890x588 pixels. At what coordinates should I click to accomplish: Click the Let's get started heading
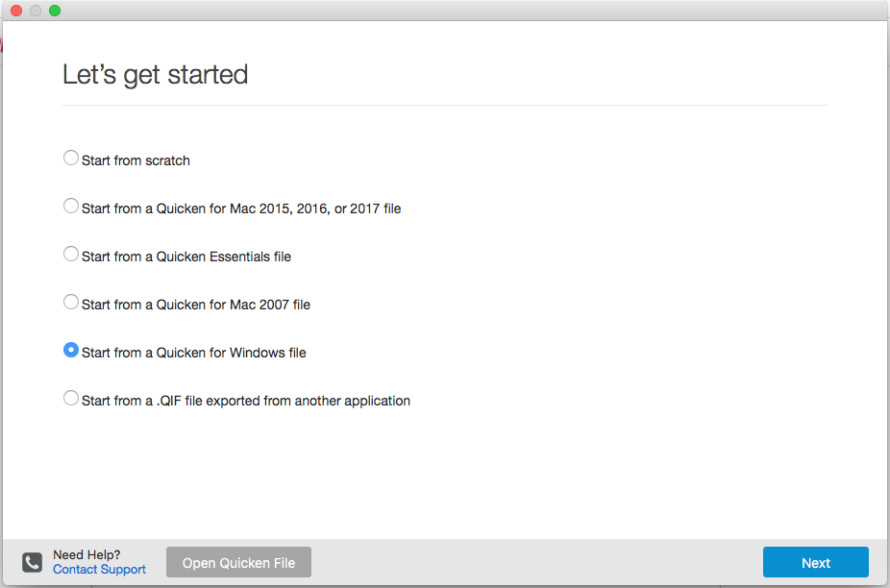(155, 75)
